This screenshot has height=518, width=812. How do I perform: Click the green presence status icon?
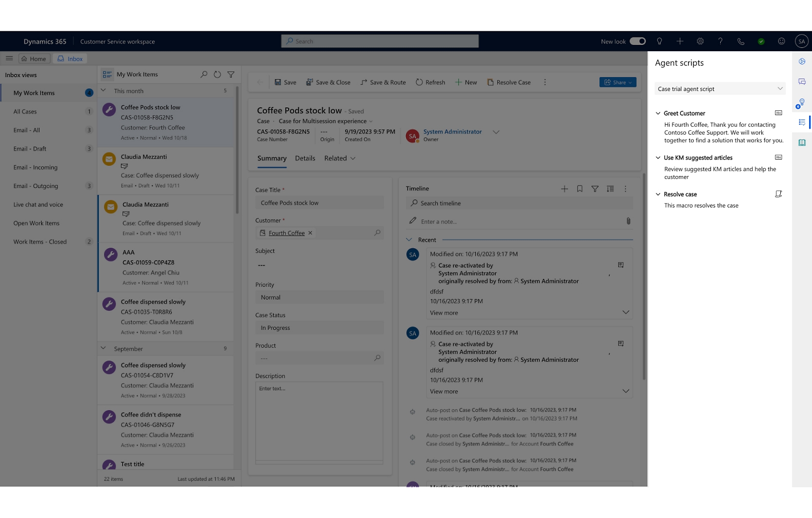tap(761, 41)
